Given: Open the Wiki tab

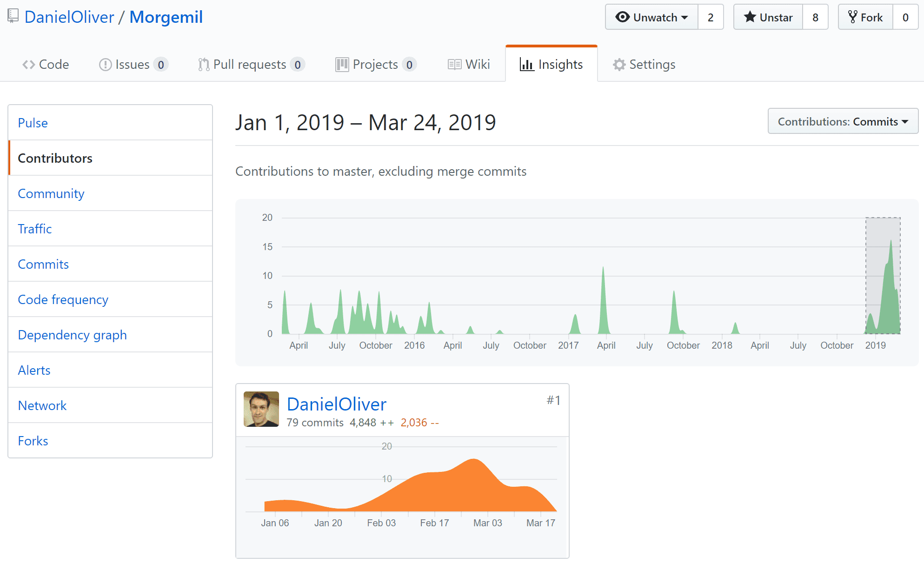Looking at the screenshot, I should (469, 65).
